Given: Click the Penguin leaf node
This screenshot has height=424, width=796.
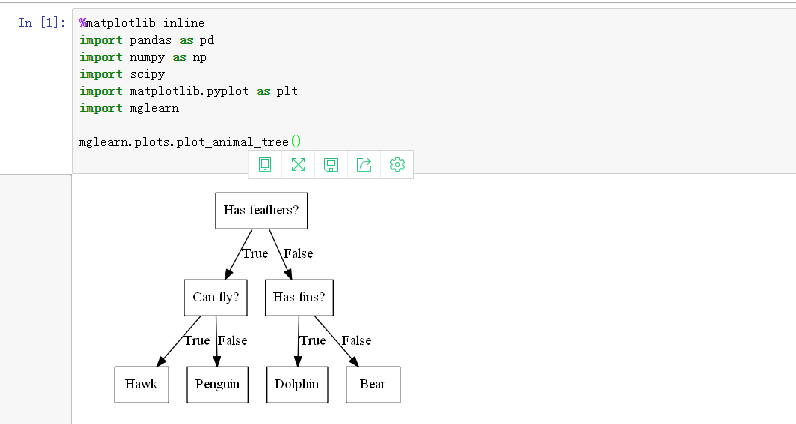Looking at the screenshot, I should tap(217, 384).
